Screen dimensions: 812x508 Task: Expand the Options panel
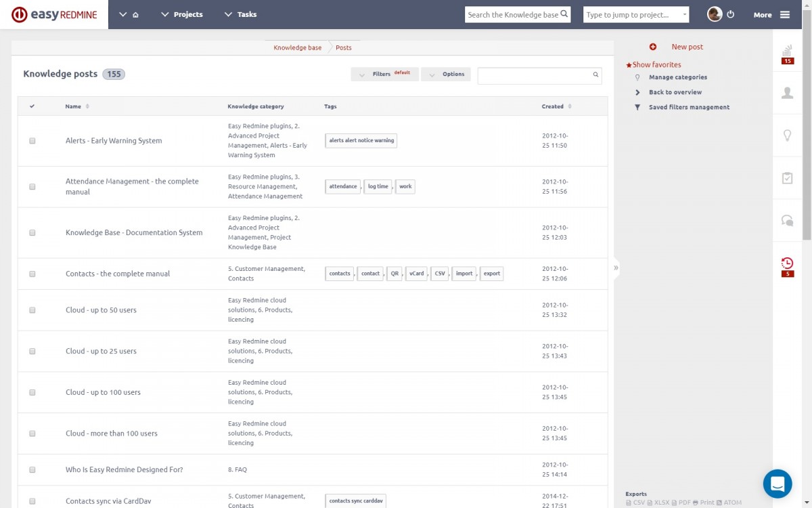[x=446, y=74]
